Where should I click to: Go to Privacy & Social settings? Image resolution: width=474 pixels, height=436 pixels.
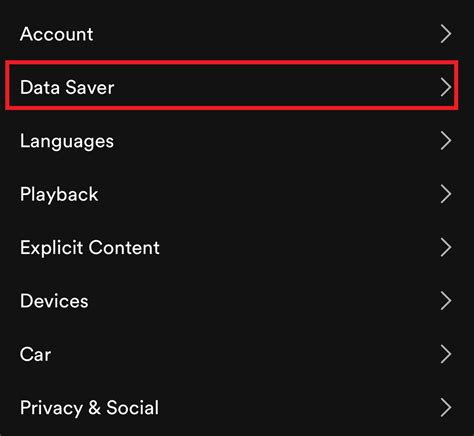pyautogui.click(x=237, y=407)
